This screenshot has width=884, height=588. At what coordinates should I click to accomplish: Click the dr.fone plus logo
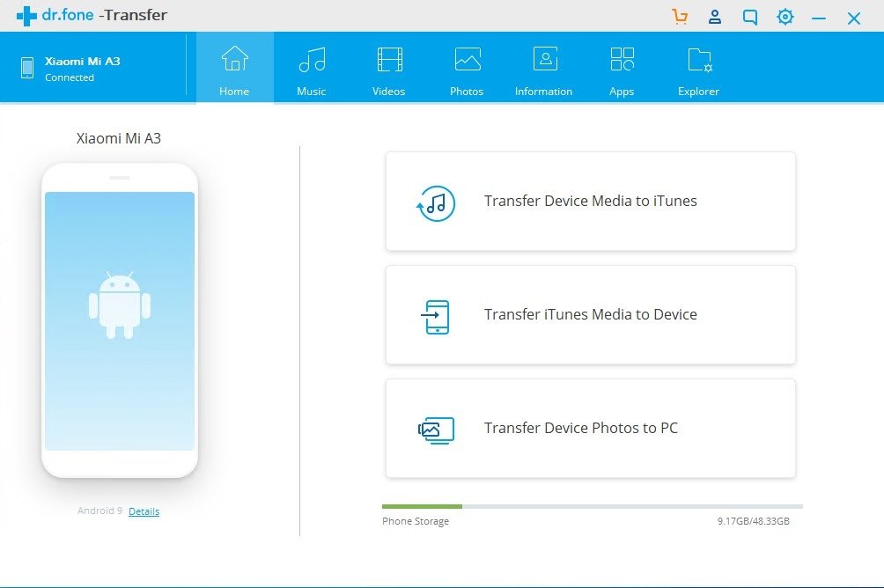26,16
